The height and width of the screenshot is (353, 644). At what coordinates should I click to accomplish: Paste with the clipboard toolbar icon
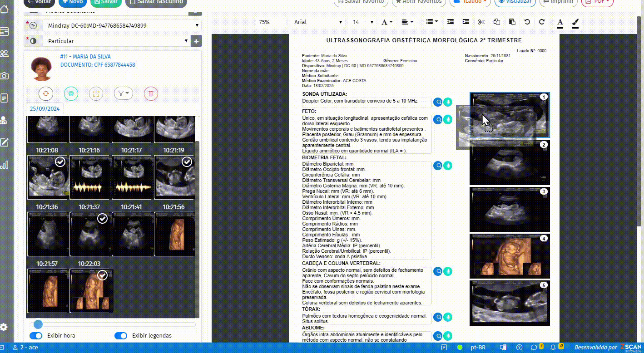512,22
